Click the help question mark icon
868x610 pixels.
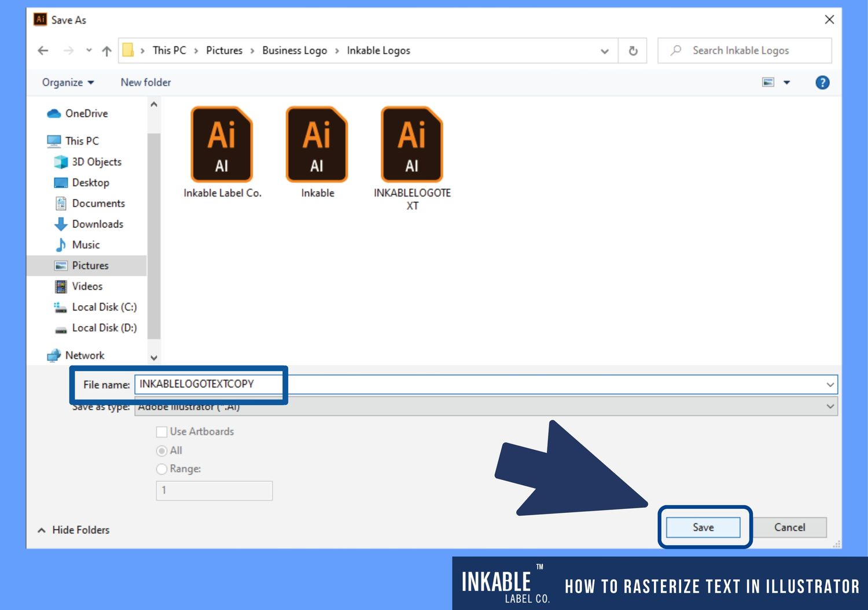point(822,82)
